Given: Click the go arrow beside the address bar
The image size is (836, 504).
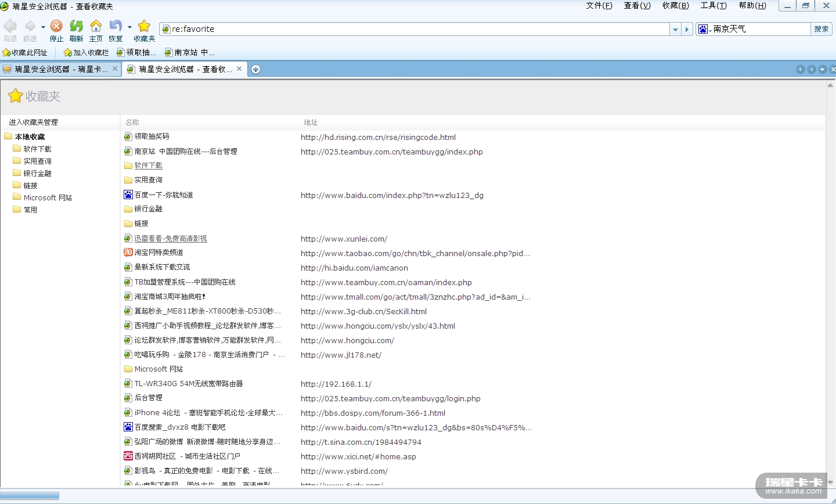Looking at the screenshot, I should coord(687,29).
